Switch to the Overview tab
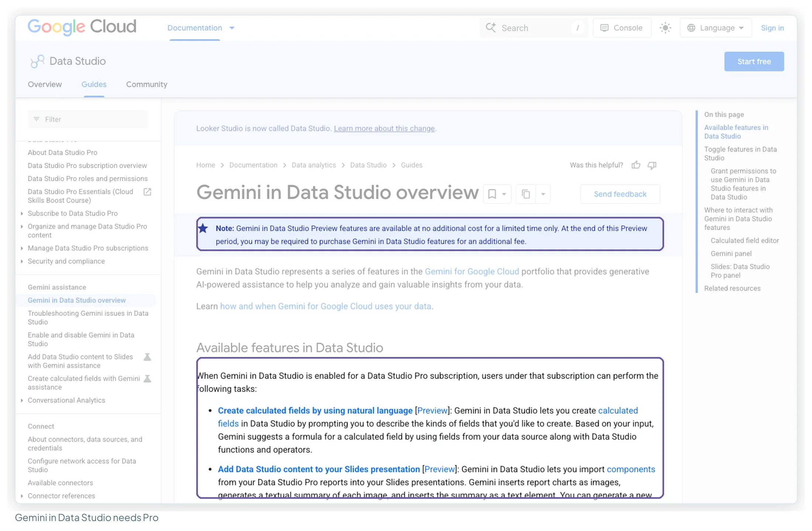This screenshot has width=812, height=531. click(x=45, y=85)
